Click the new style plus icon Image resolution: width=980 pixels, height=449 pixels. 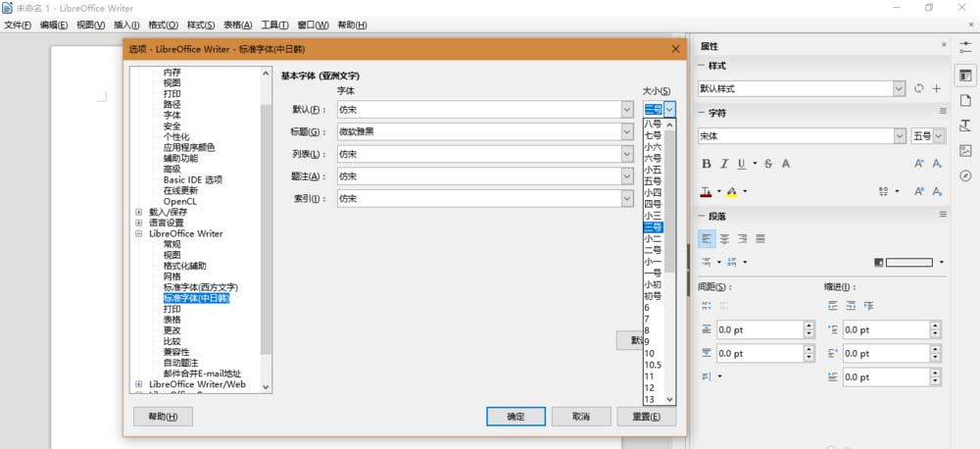coord(937,88)
